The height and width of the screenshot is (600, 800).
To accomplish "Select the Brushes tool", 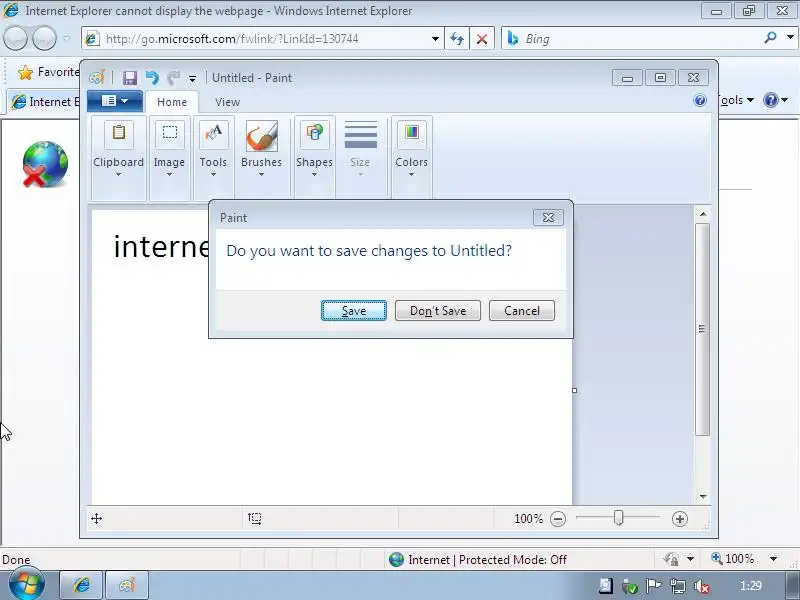I will [x=261, y=149].
